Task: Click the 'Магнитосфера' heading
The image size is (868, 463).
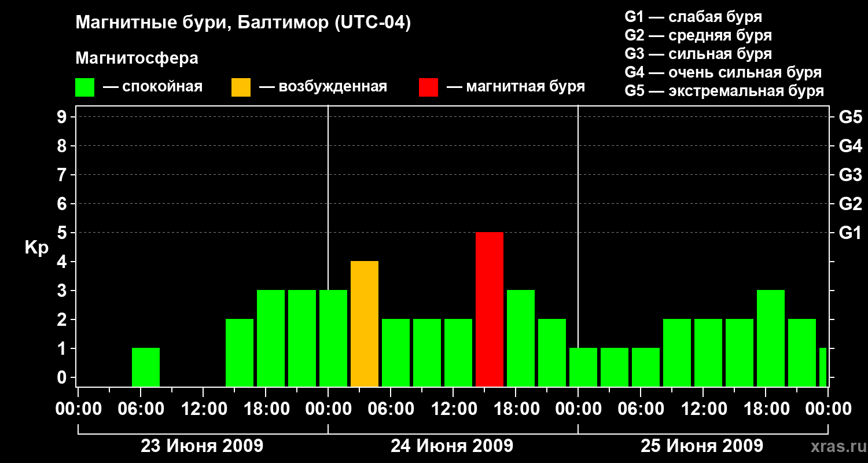Action: tap(137, 58)
